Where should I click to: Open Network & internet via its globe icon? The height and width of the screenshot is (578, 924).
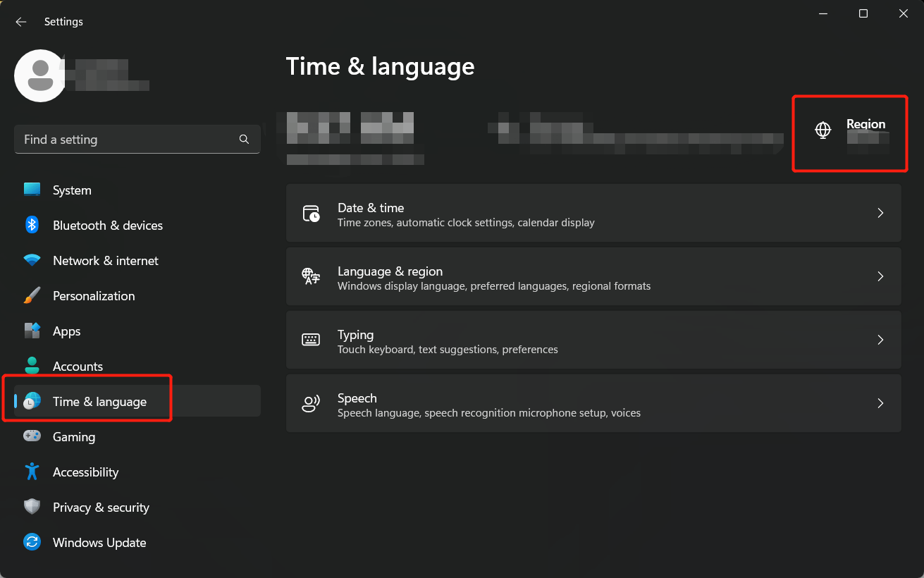click(32, 260)
